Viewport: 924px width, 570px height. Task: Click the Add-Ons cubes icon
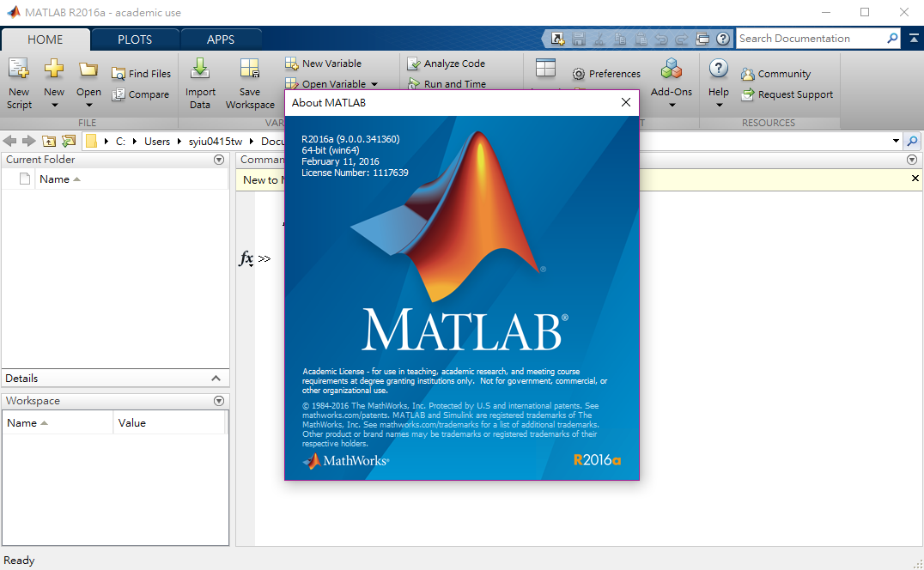672,69
